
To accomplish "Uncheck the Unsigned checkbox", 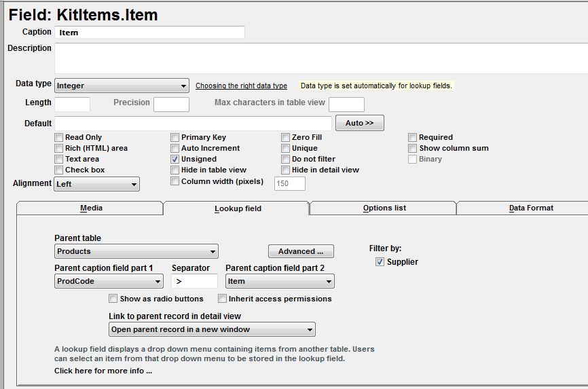I will [x=174, y=159].
